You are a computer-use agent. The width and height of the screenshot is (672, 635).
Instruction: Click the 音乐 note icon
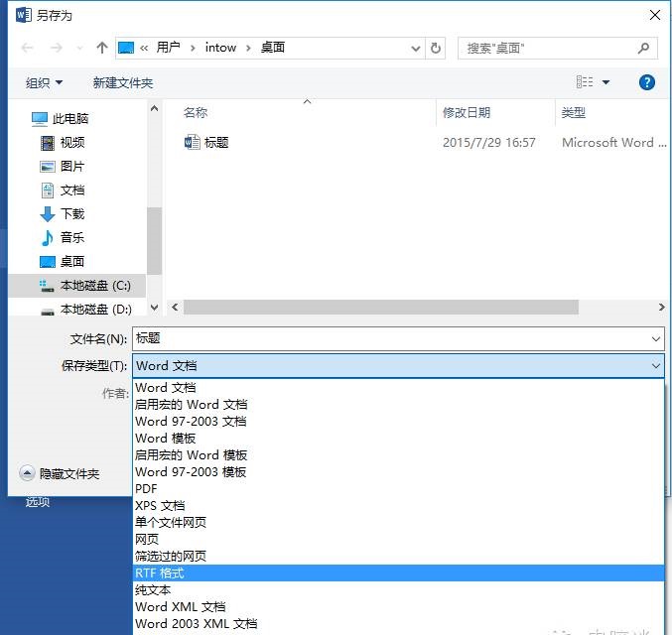click(48, 238)
